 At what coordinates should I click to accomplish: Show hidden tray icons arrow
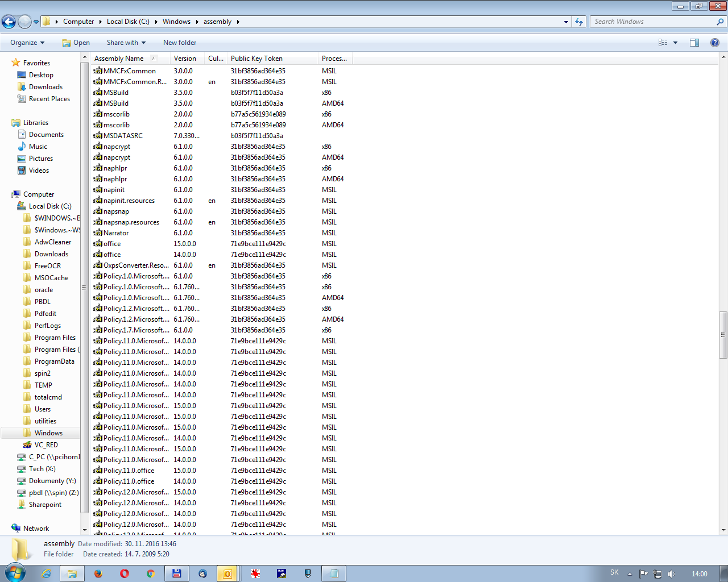pos(630,574)
